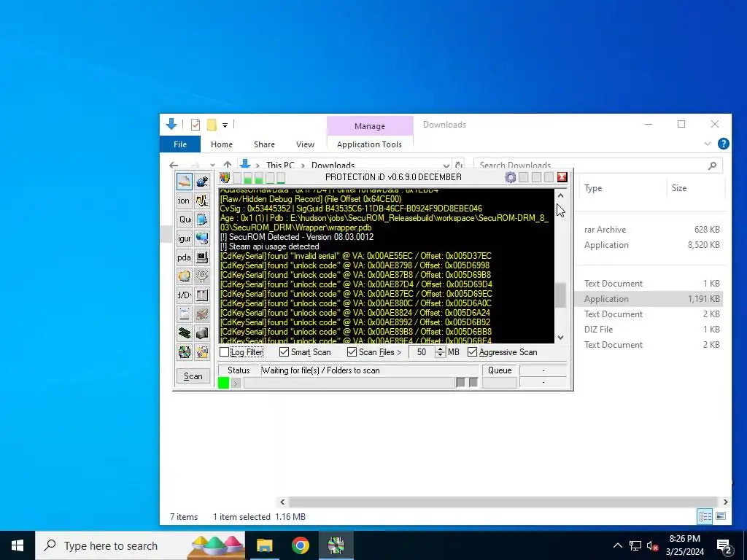The height and width of the screenshot is (560, 747).
Task: Click scroll-down arrow of log output
Action: (x=561, y=337)
